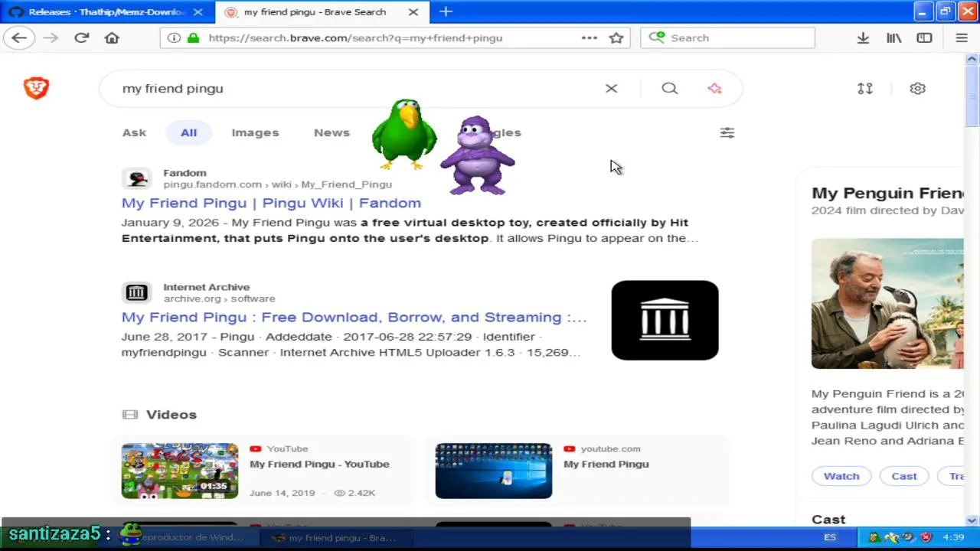Image resolution: width=980 pixels, height=551 pixels.
Task: Show site information icon in address bar
Action: click(174, 37)
